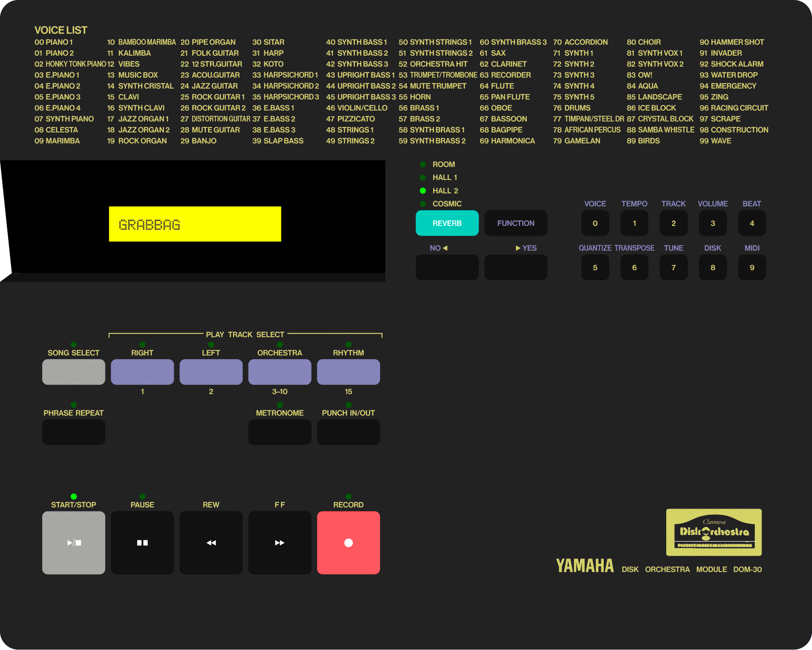The width and height of the screenshot is (812, 650).
Task: Click number key 9 labeled MIDI
Action: 752,267
